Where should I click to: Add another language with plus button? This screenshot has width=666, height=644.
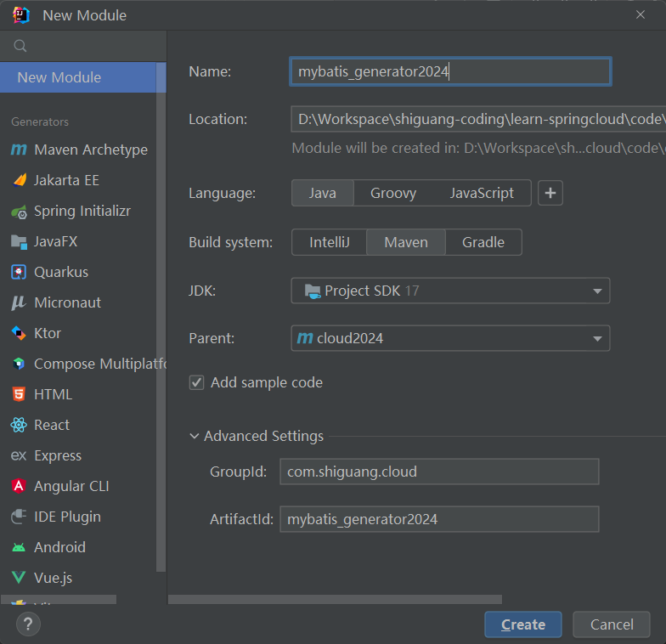point(550,193)
